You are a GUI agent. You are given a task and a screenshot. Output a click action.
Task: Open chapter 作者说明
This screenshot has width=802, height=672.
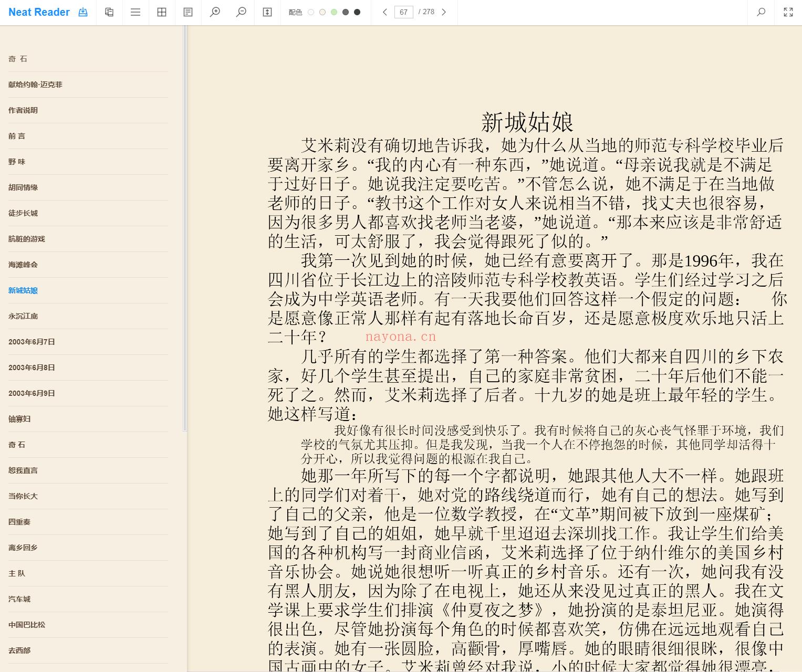point(23,110)
